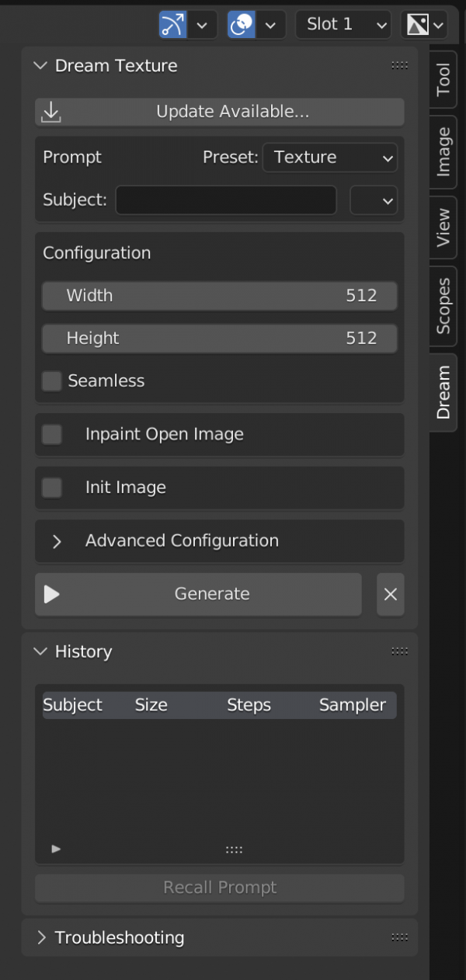Open the Slot 1 dropdown
This screenshot has height=980, width=466.
point(343,25)
